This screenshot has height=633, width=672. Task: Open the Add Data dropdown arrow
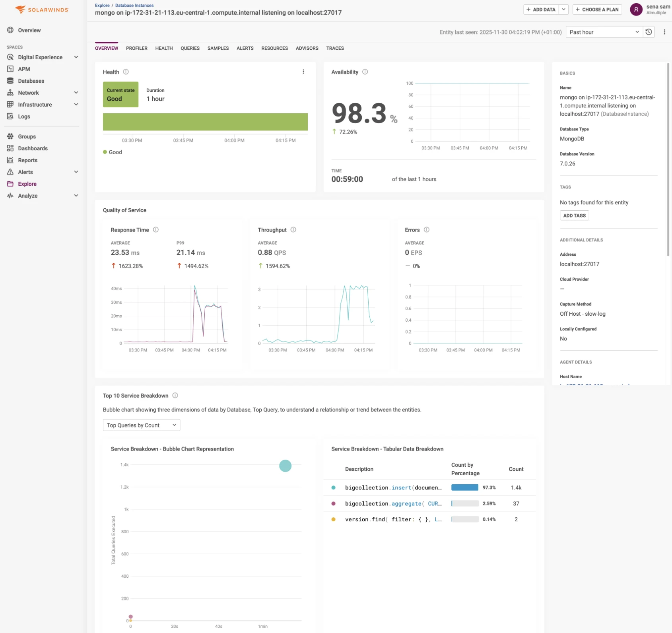(563, 10)
